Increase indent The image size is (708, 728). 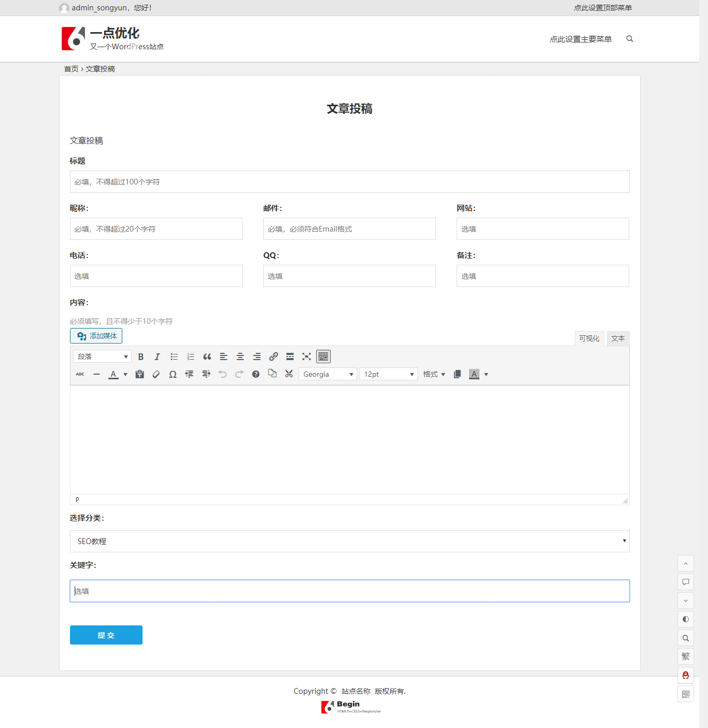pos(206,374)
